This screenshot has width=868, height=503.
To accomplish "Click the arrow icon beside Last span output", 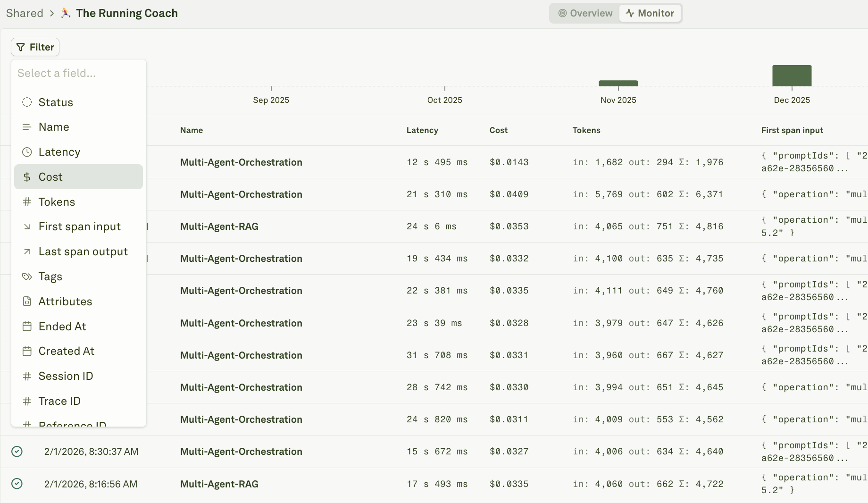I will pyautogui.click(x=27, y=251).
